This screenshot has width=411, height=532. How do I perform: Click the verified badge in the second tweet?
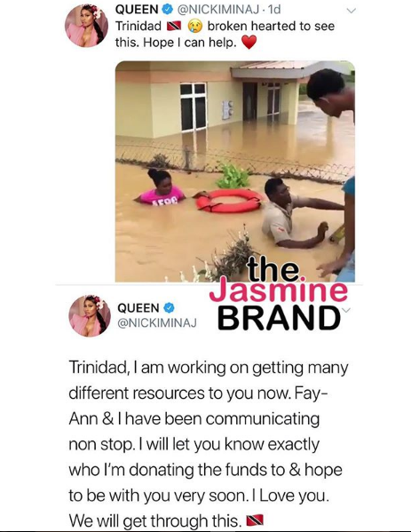pos(169,307)
